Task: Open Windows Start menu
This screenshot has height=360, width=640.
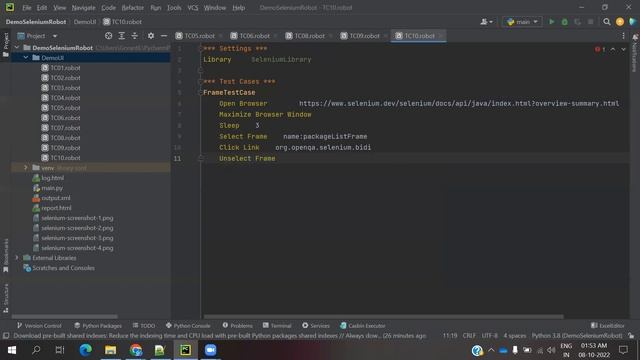Action: [x=11, y=350]
